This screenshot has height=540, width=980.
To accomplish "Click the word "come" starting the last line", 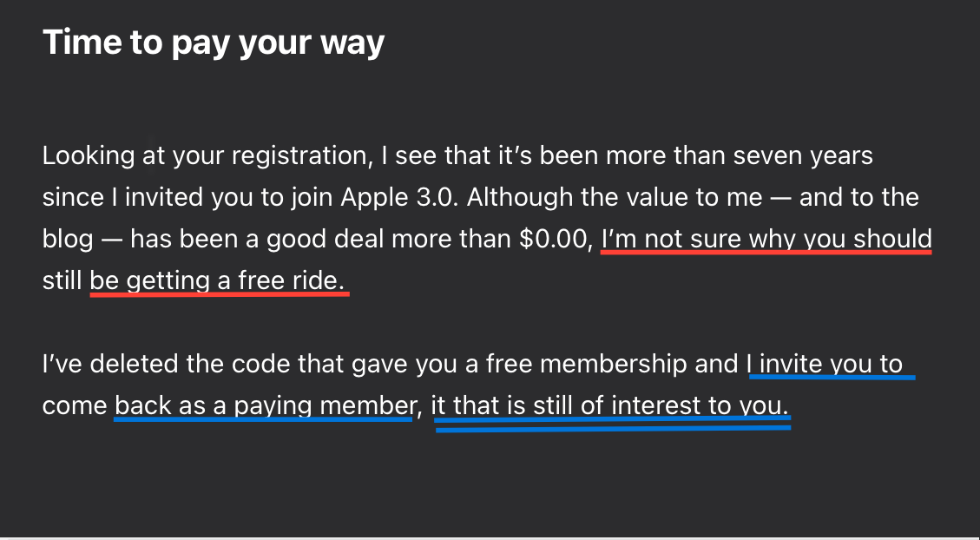I will 74,405.
